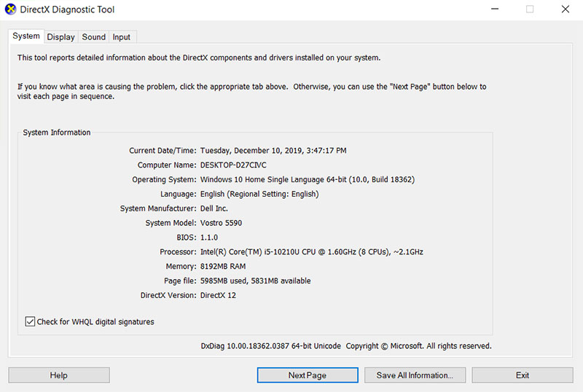Click the Next Page button

pyautogui.click(x=307, y=375)
